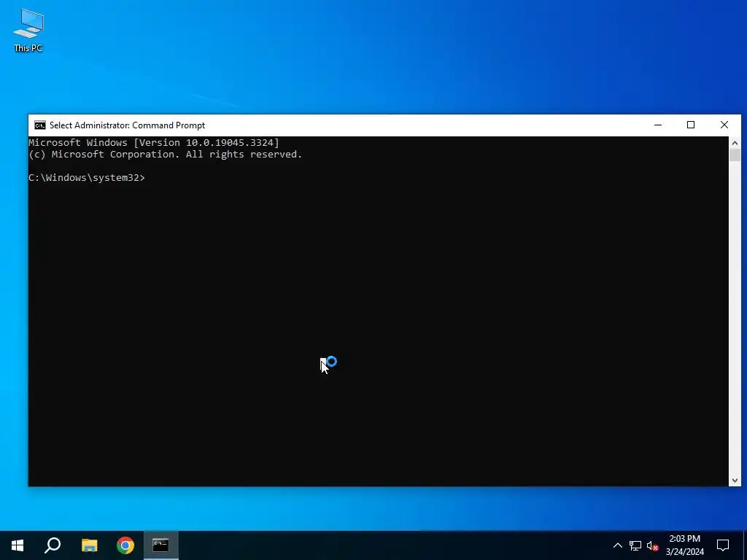Close the Command Prompt window

tap(724, 125)
